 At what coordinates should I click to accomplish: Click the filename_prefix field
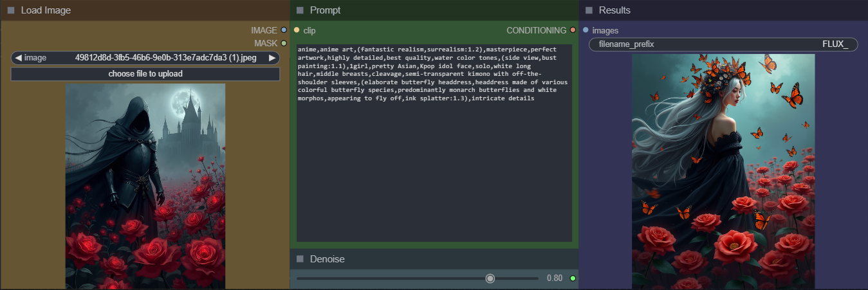pyautogui.click(x=723, y=44)
